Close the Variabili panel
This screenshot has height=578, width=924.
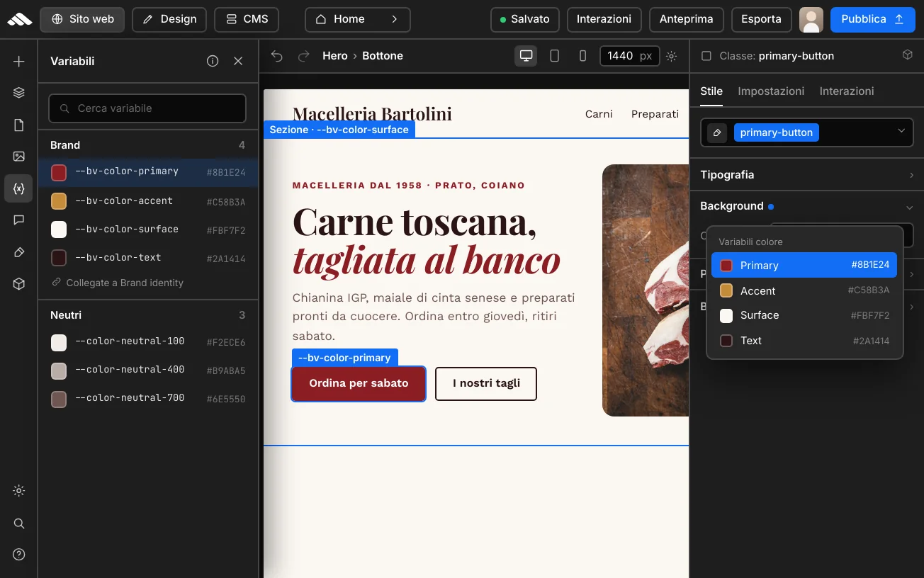point(238,61)
